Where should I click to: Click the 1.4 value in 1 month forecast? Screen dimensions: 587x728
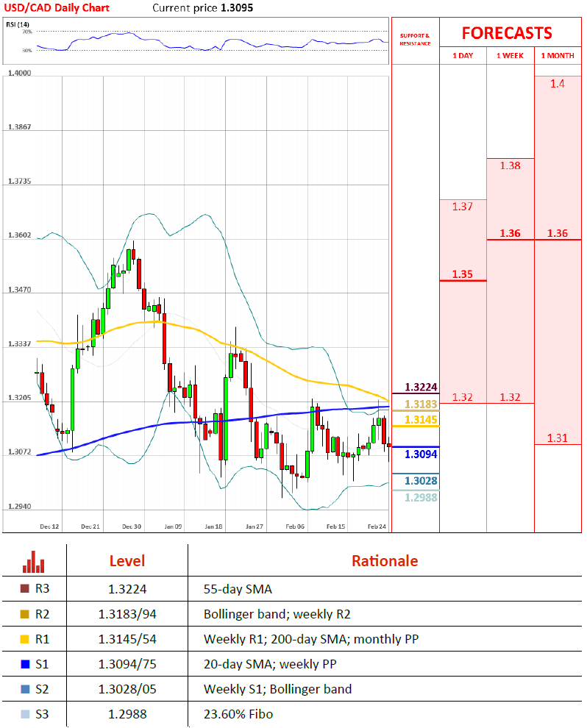558,84
